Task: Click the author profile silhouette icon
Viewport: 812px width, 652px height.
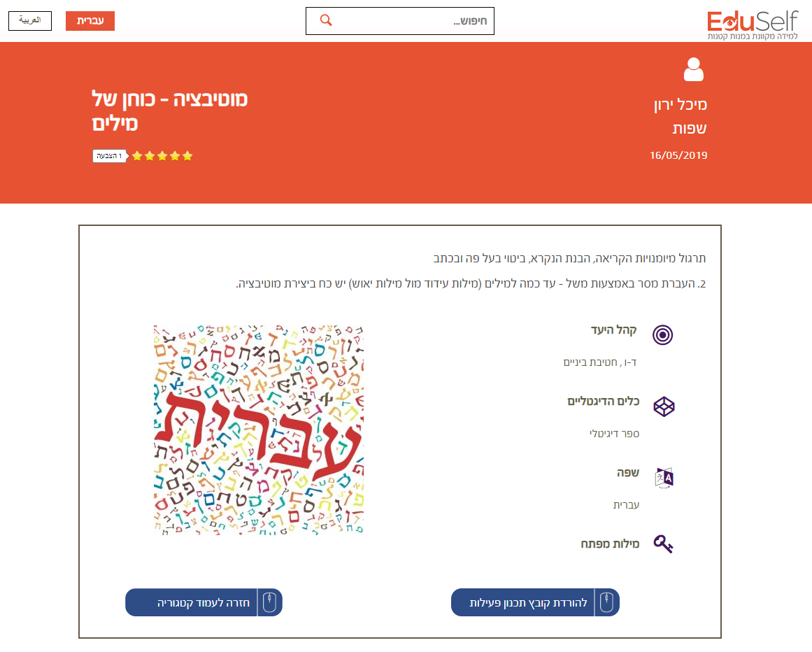Action: pyautogui.click(x=693, y=70)
